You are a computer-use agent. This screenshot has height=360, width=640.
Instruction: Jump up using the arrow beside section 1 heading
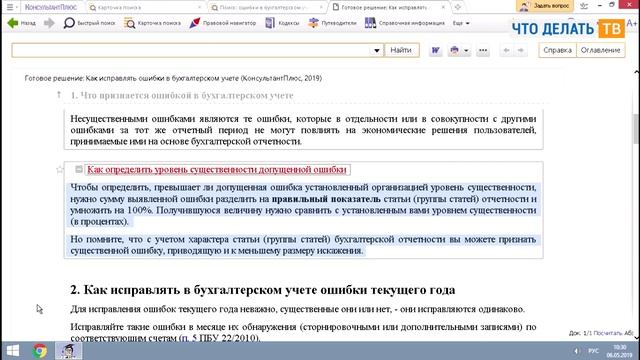click(x=59, y=95)
